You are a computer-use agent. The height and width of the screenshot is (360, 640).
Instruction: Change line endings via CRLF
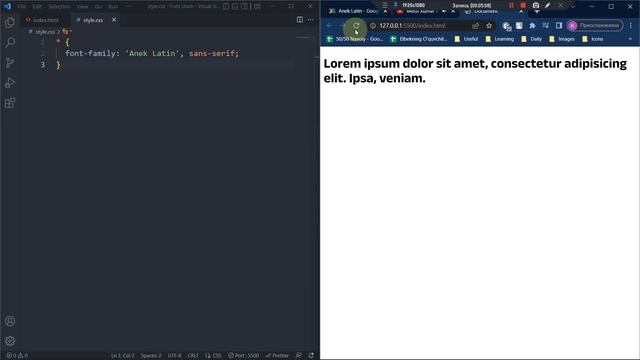tap(193, 356)
